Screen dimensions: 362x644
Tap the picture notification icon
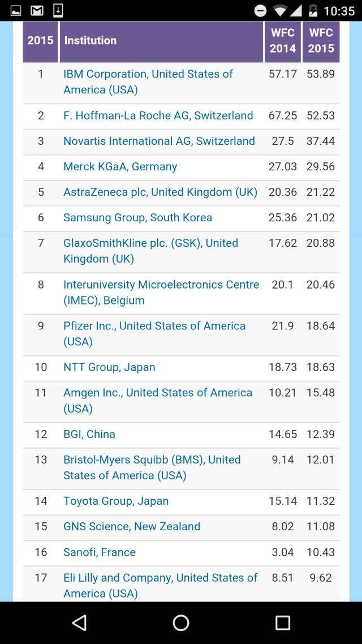tap(16, 11)
